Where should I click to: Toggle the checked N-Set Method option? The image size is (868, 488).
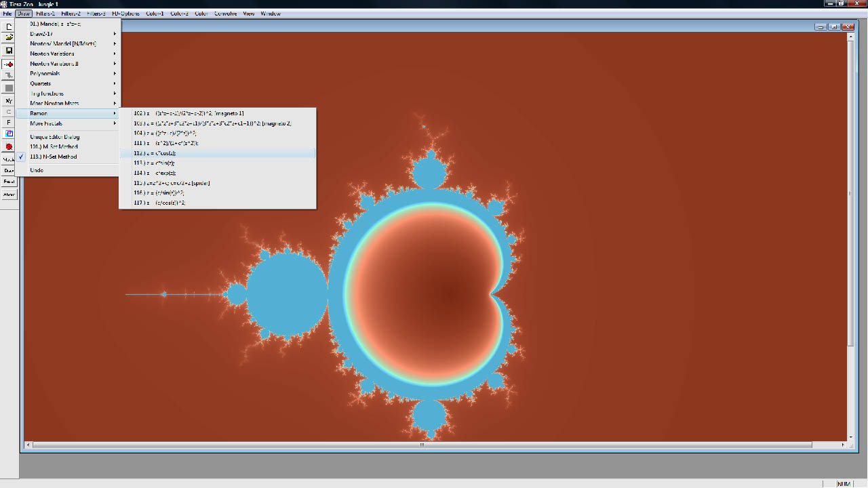(68, 157)
